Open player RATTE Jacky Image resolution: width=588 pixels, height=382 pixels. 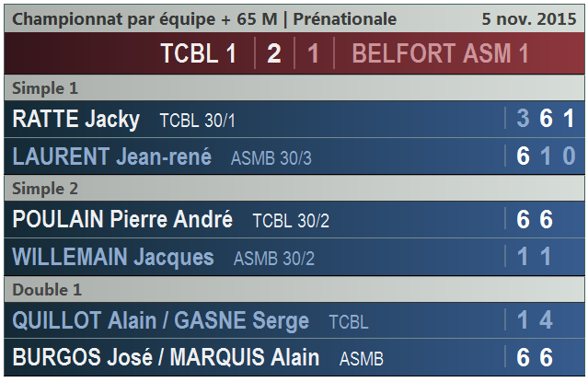tap(76, 119)
